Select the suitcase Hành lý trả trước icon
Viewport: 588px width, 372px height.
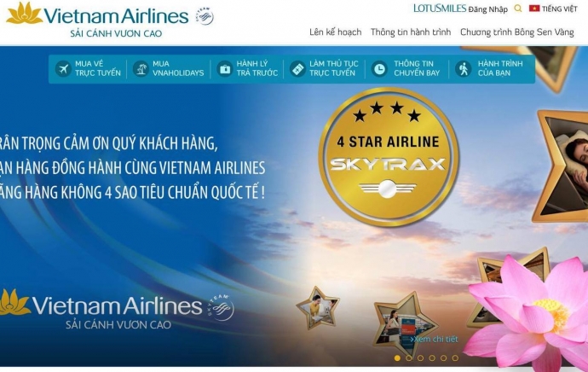coord(225,69)
